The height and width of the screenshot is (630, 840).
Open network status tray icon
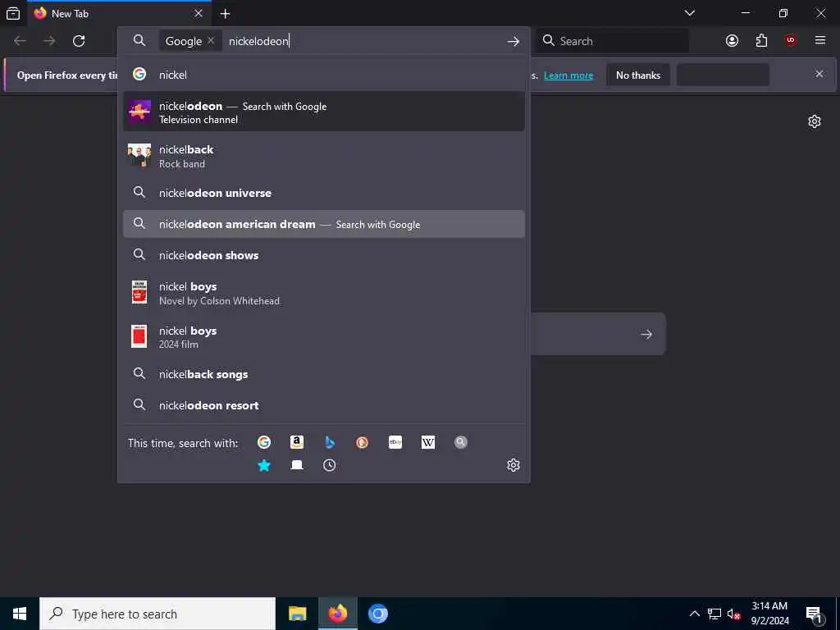714,614
